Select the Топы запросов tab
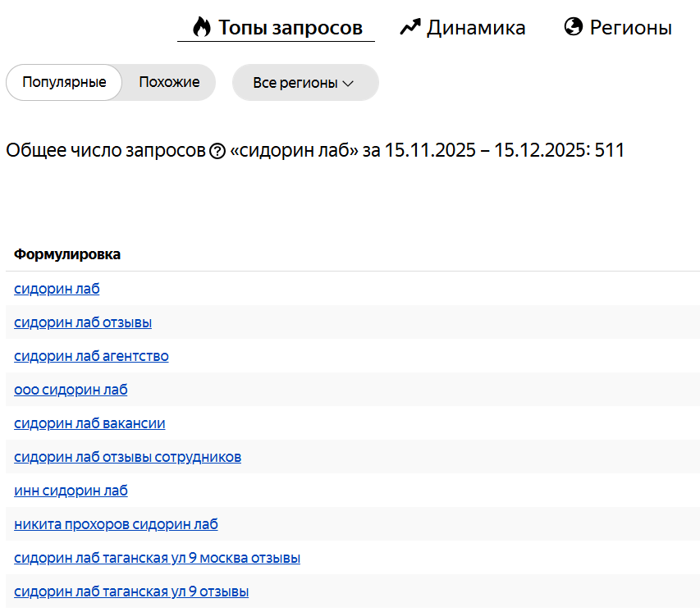 [290, 28]
